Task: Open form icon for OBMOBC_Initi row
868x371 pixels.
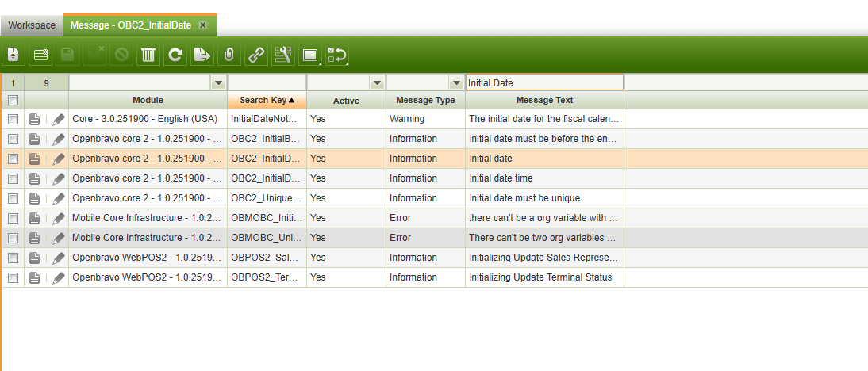Action: click(x=35, y=218)
